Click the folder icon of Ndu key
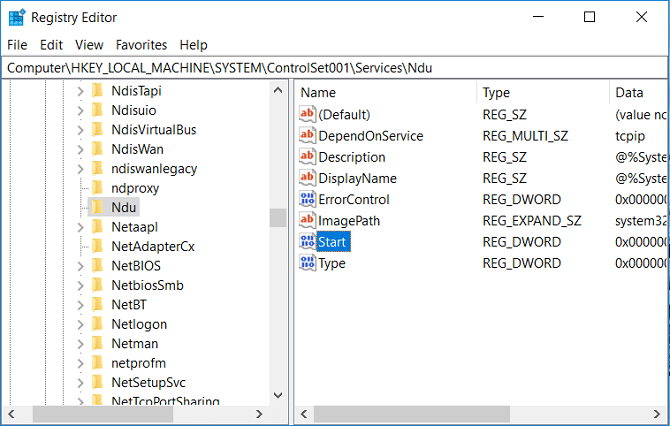The height and width of the screenshot is (426, 670). pyautogui.click(x=98, y=207)
